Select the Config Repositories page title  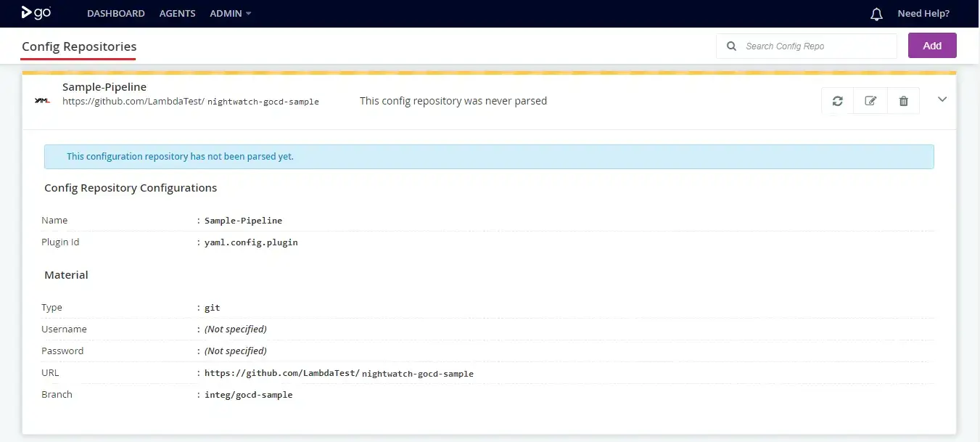(78, 46)
